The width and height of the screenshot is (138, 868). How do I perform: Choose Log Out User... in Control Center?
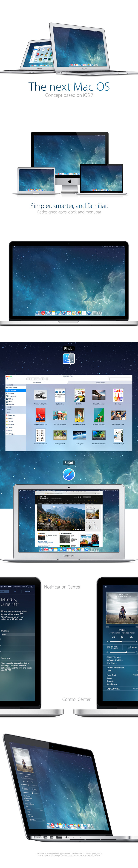pos(113,689)
